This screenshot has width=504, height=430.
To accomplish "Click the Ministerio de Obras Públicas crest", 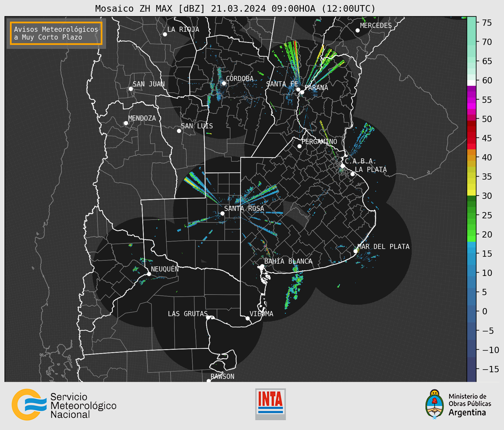I will pos(435,404).
